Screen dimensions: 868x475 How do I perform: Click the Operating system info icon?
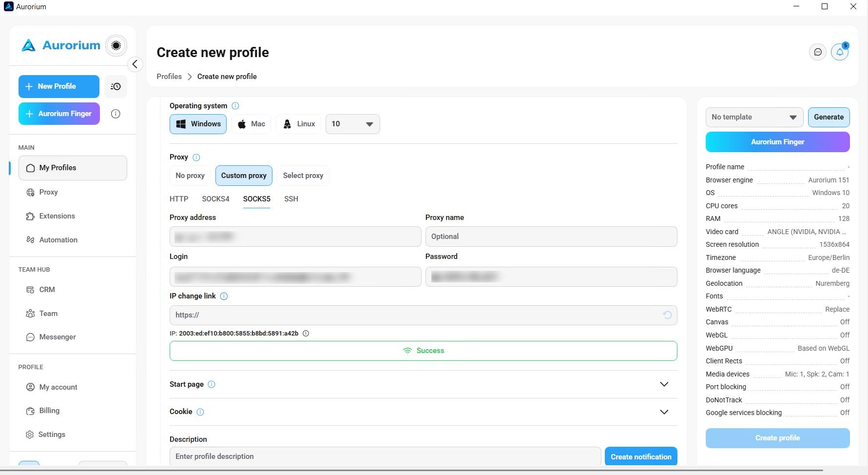235,106
